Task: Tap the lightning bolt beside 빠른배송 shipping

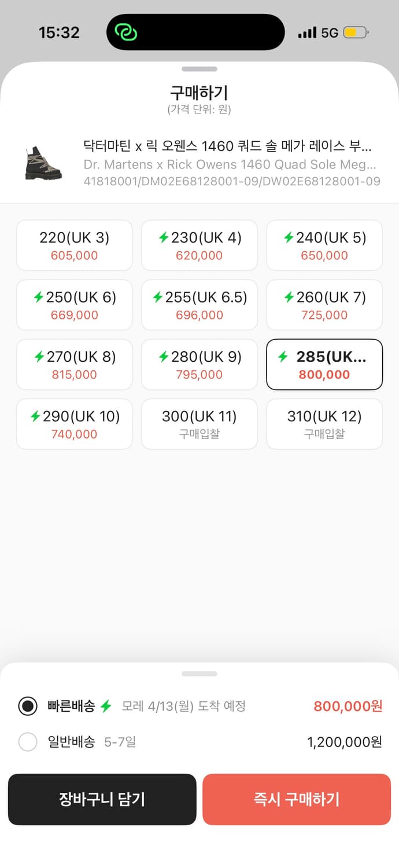Action: (x=108, y=706)
